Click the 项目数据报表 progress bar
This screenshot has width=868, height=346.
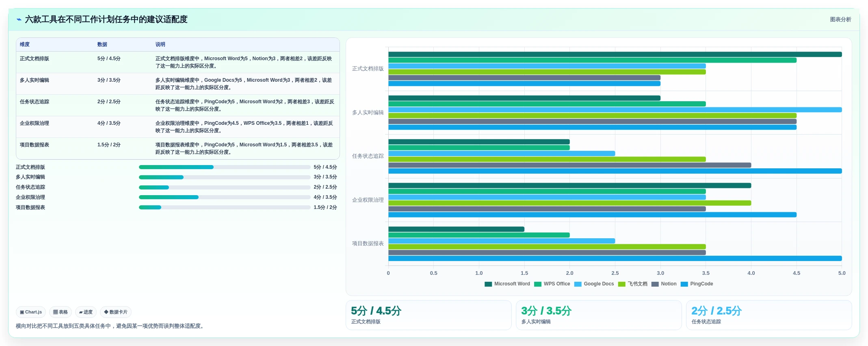(x=225, y=207)
